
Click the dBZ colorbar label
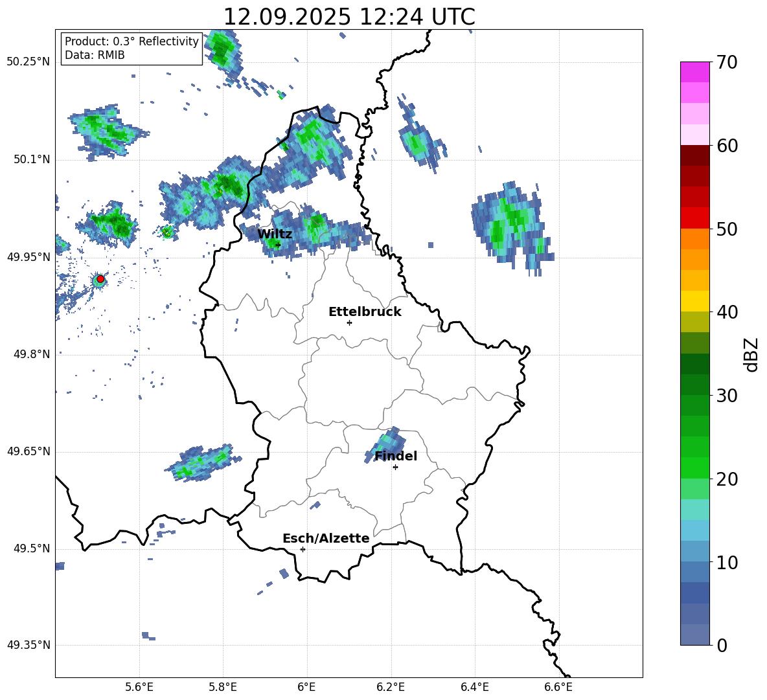coord(750,354)
